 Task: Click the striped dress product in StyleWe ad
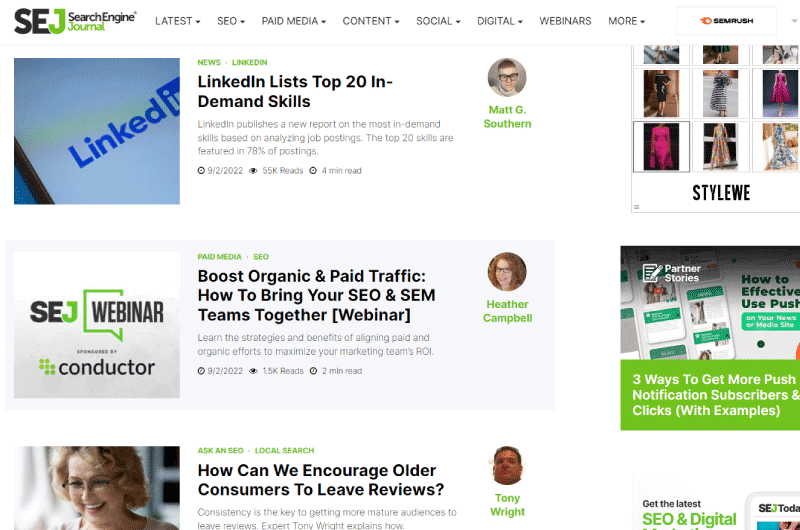720,94
